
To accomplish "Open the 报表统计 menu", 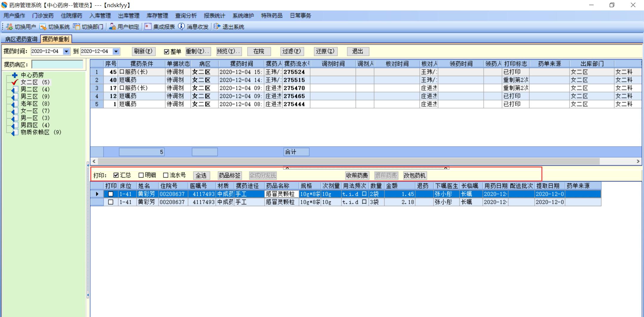I will pyautogui.click(x=215, y=16).
